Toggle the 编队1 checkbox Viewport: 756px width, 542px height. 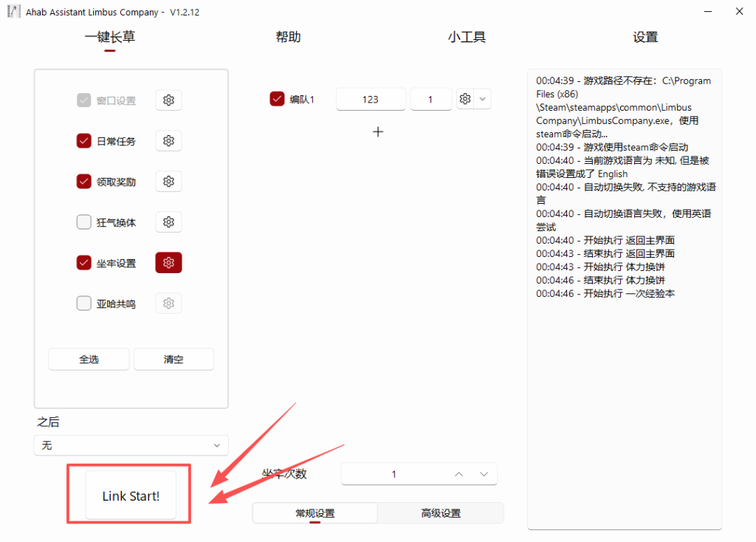click(x=278, y=99)
